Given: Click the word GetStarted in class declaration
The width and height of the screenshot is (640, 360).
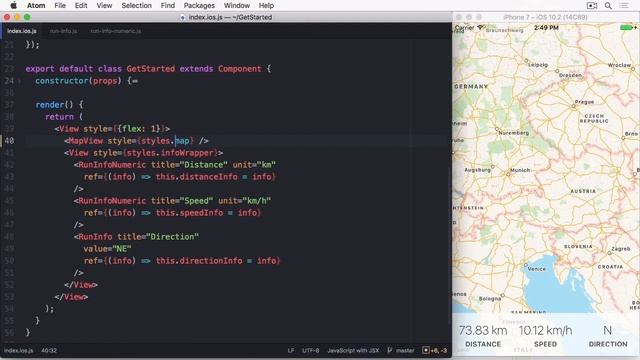Looking at the screenshot, I should click(151, 69).
